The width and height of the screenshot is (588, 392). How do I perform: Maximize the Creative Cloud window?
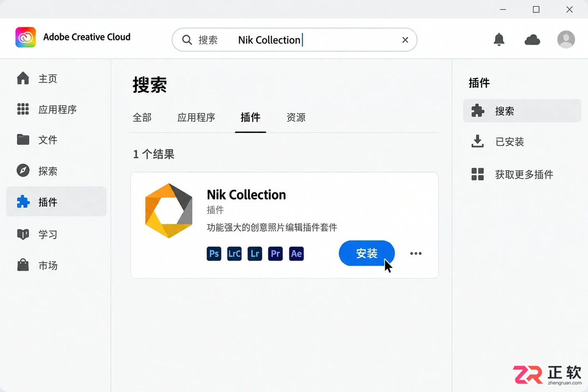(x=536, y=9)
